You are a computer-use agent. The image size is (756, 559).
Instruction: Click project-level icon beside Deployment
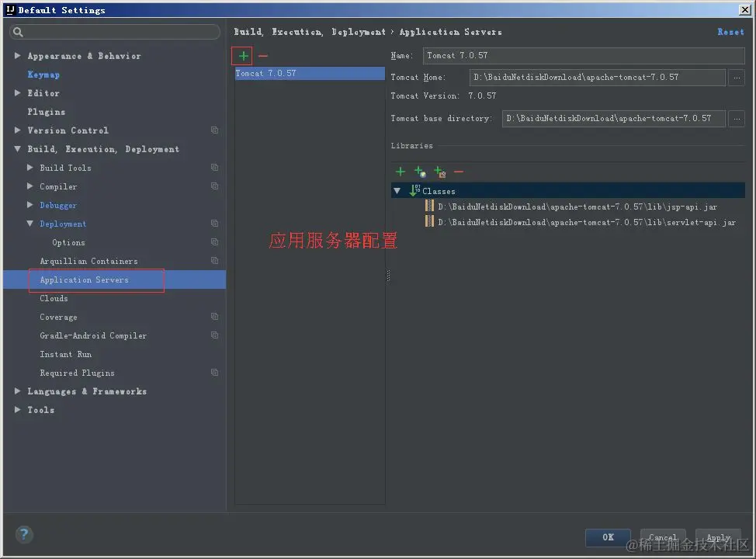tap(214, 224)
